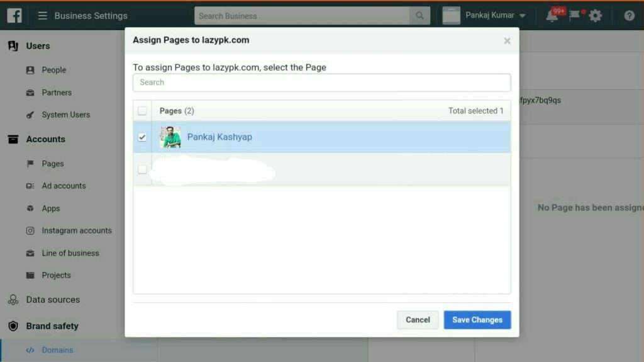The width and height of the screenshot is (644, 362).
Task: Expand the Data sources section
Action: tap(53, 300)
